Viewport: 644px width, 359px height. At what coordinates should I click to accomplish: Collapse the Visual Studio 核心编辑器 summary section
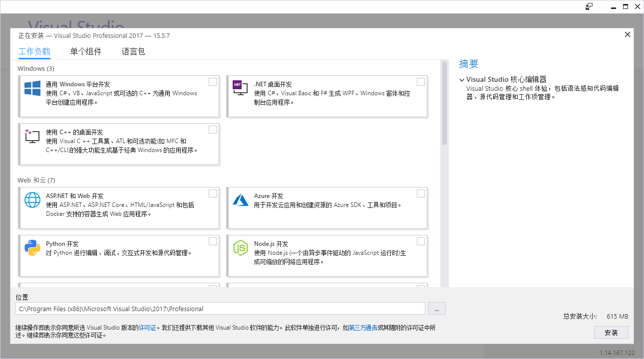click(x=462, y=80)
